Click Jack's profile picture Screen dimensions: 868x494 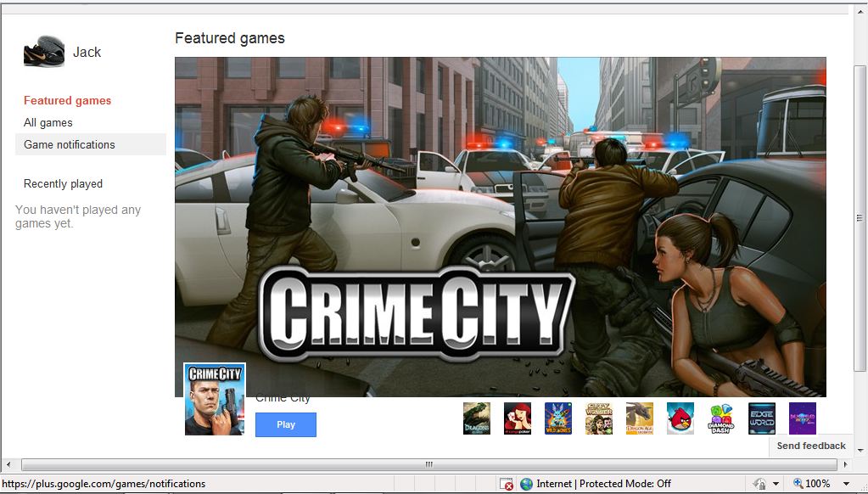[x=44, y=52]
